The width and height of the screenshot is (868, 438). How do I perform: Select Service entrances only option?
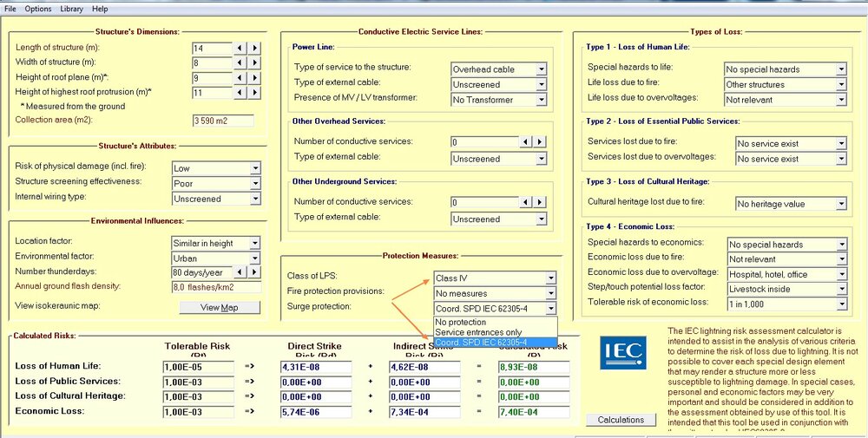(x=496, y=332)
